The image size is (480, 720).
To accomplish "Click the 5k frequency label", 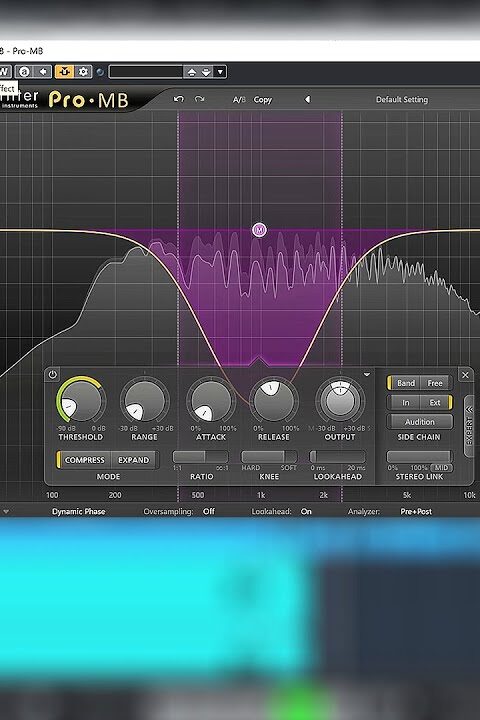I will point(407,495).
